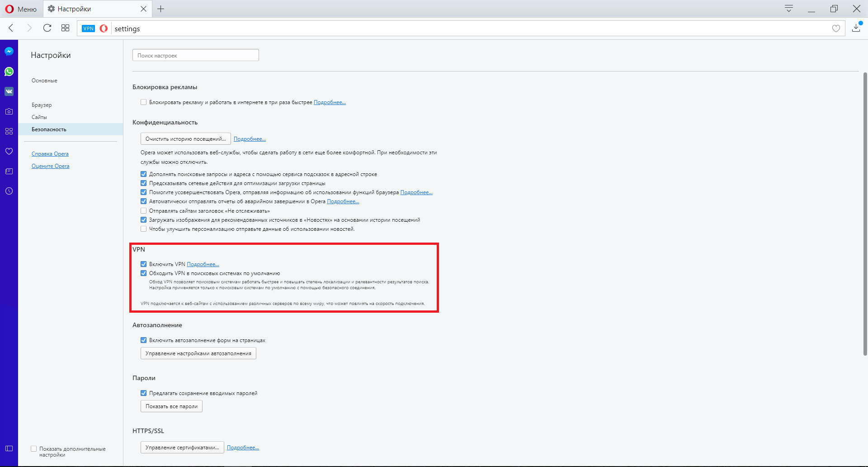The image size is (868, 467).
Task: Click inside the Поиск настроек field
Action: [195, 55]
